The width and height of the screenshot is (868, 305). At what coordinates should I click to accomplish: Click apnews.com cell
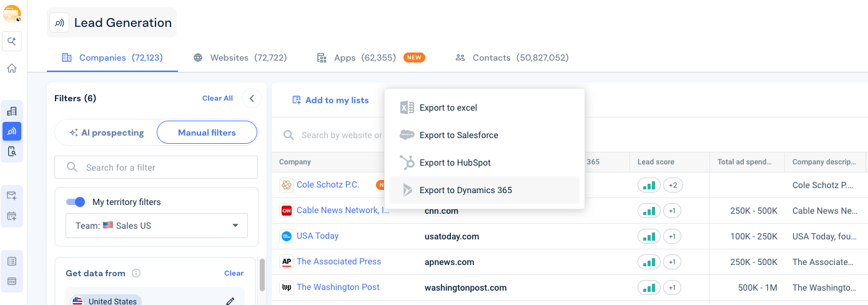click(x=449, y=262)
